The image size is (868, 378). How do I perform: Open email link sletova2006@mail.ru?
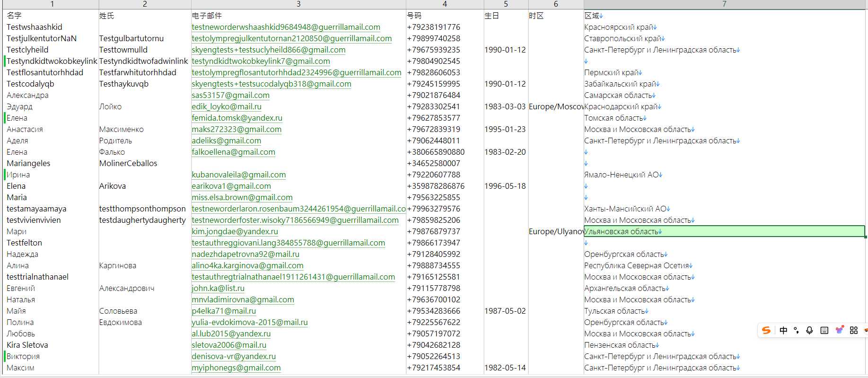pyautogui.click(x=229, y=345)
